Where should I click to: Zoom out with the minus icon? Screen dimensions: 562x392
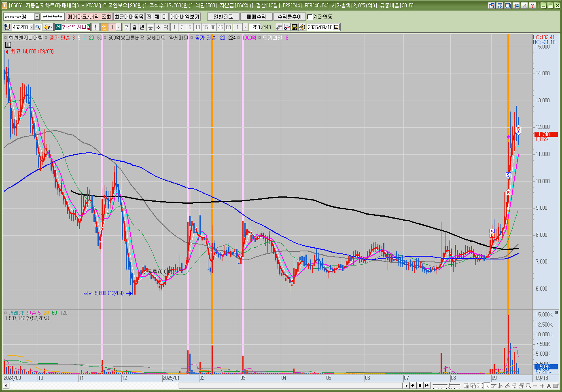pos(535,386)
